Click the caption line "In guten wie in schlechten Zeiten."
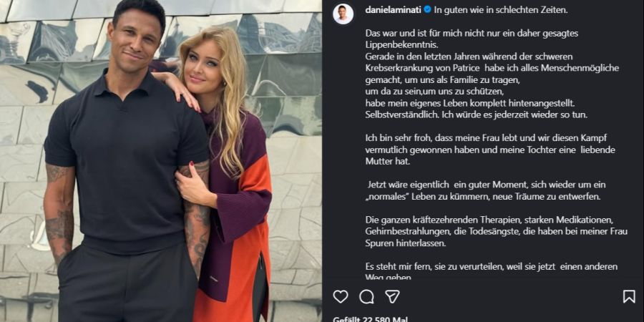Image resolution: width=644 pixels, height=322 pixels. (x=501, y=10)
